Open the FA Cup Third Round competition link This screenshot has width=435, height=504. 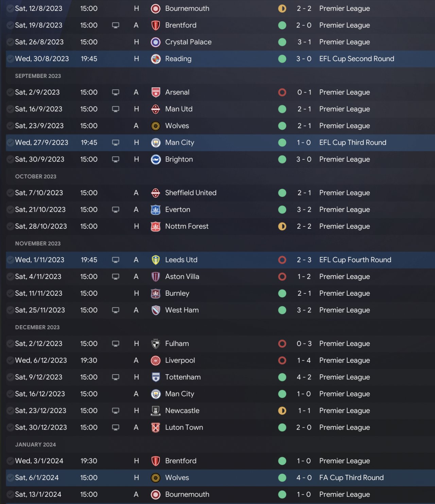[x=351, y=478]
